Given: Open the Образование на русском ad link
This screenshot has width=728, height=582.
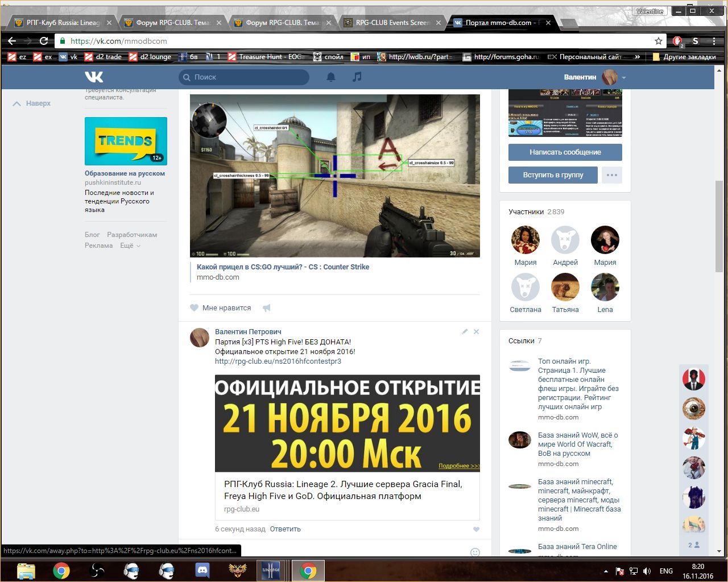Looking at the screenshot, I should tap(125, 173).
